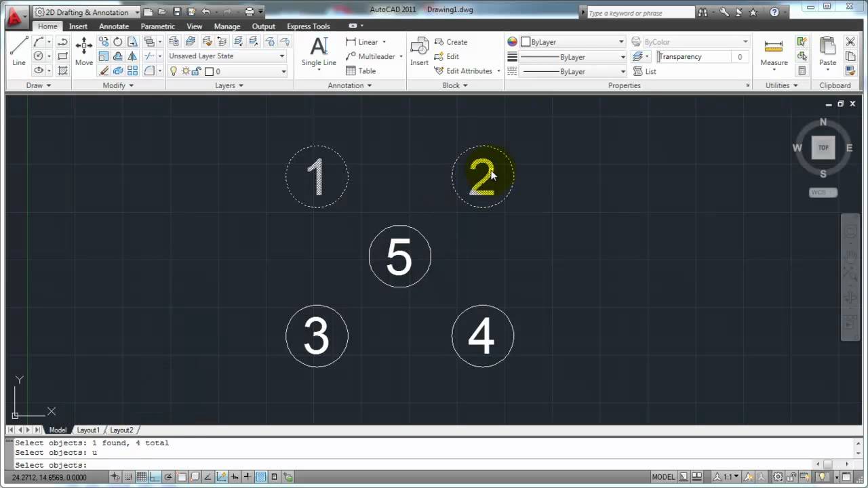This screenshot has height=488, width=868.
Task: Open the ByLayer color dropdown
Action: click(572, 42)
